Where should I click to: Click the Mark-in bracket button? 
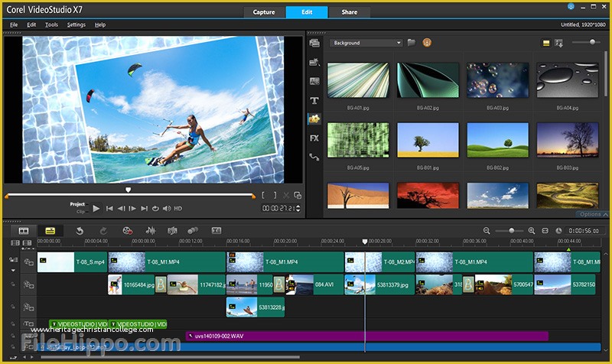(x=263, y=195)
